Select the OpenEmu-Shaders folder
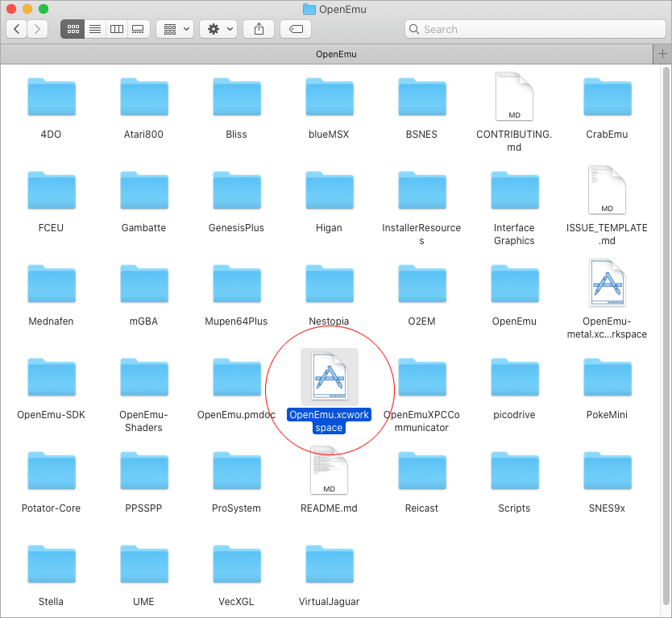Image resolution: width=672 pixels, height=618 pixels. (144, 377)
